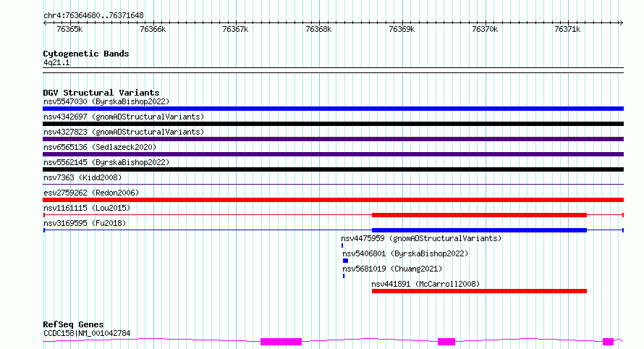Image resolution: width=644 pixels, height=349 pixels.
Task: Click the red nsv441891 McCarroll2008 bar
Action: point(479,291)
